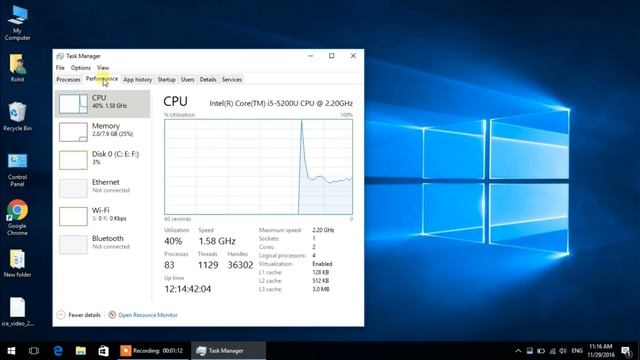Click the Recording app taskbar button
This screenshot has height=360, width=640.
[x=152, y=351]
